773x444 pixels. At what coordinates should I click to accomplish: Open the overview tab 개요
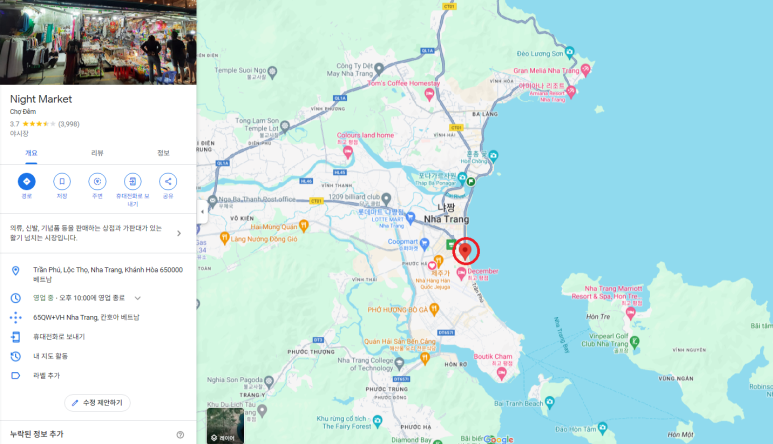31,153
